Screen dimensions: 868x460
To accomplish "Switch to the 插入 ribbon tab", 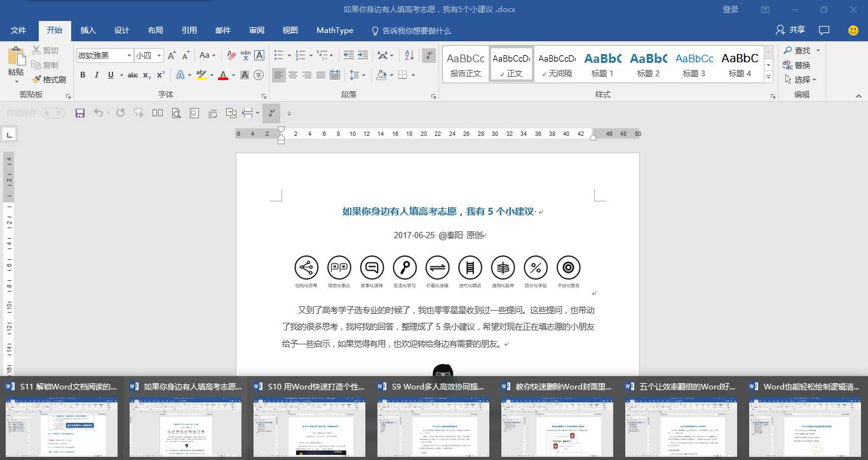I will (x=88, y=30).
